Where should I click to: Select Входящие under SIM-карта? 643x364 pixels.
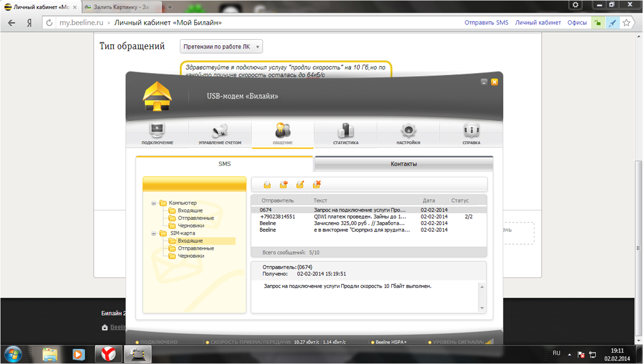point(190,240)
